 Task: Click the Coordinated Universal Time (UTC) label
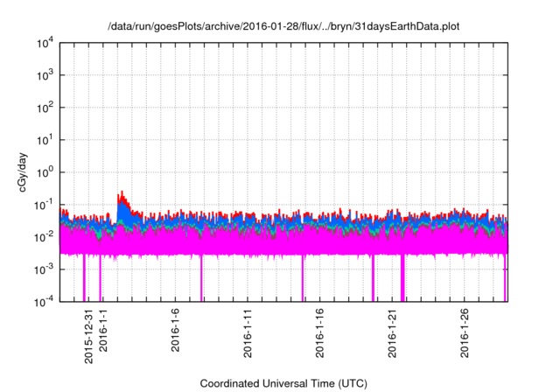(x=283, y=383)
